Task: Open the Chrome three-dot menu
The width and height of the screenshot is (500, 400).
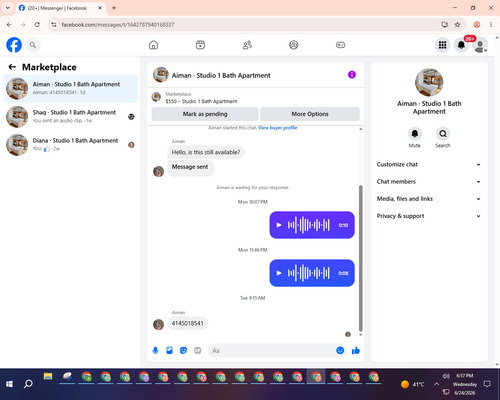Action: [x=491, y=25]
